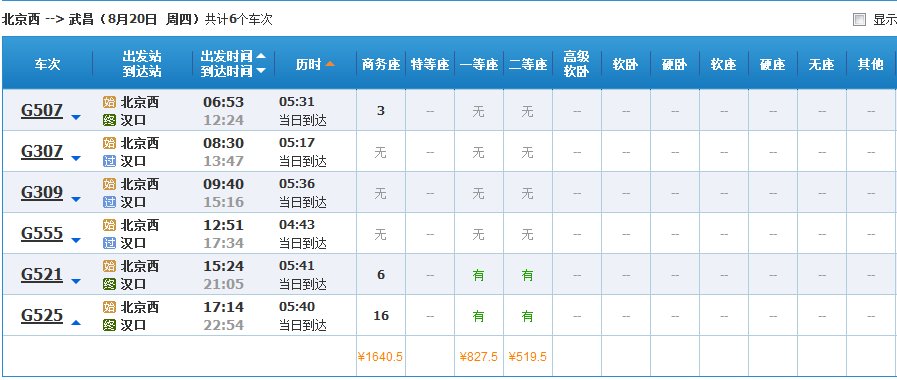Sort ascending by 出发时间 up arrow
Screen dimensions: 897x380
261,56
